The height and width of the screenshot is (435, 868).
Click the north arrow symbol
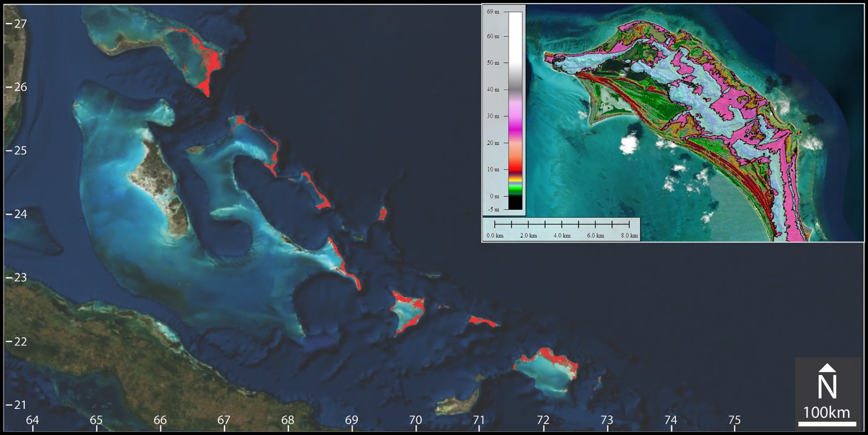tap(827, 368)
